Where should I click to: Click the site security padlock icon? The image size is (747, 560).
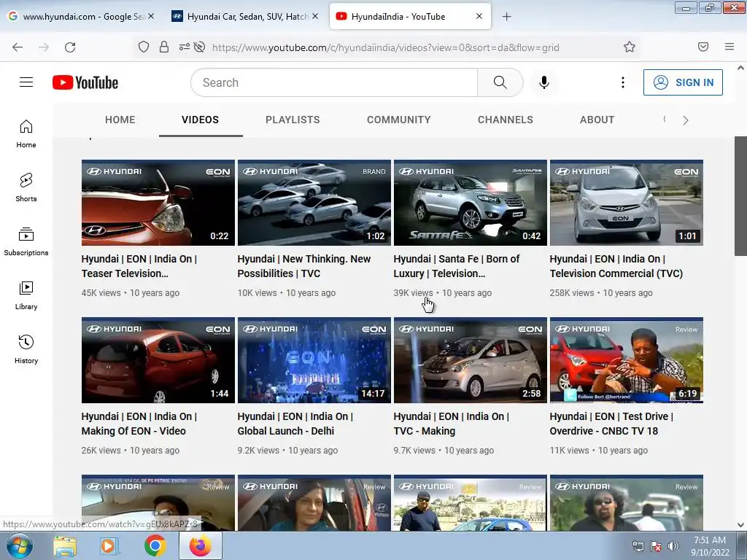click(x=164, y=47)
